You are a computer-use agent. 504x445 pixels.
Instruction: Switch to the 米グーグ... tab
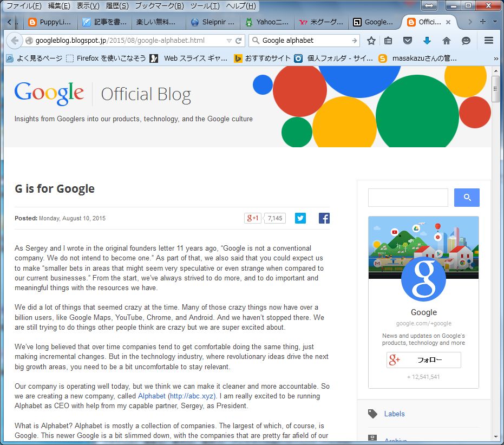(x=321, y=22)
